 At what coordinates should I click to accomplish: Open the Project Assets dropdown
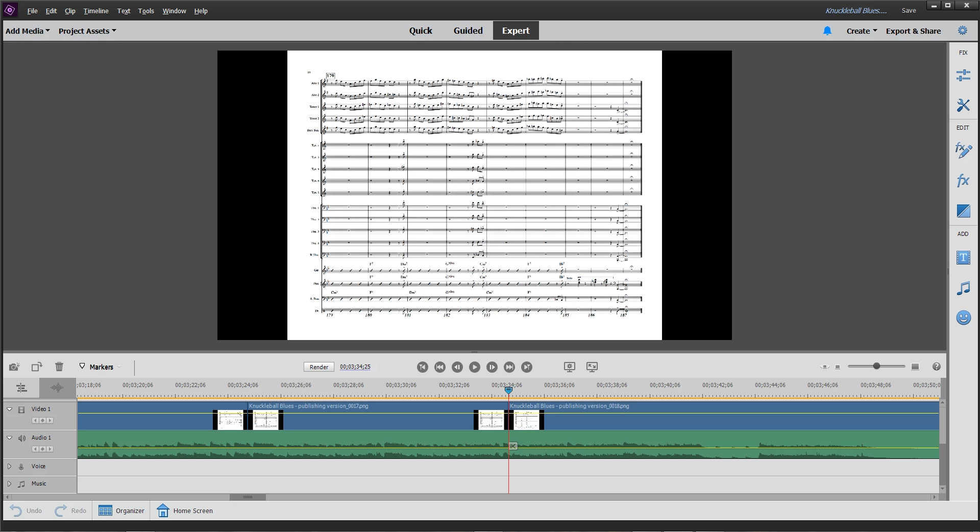point(87,31)
